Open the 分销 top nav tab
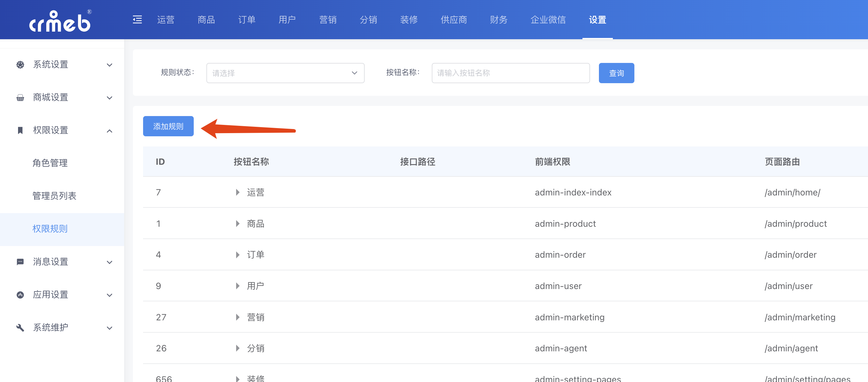The height and width of the screenshot is (382, 868). point(368,20)
